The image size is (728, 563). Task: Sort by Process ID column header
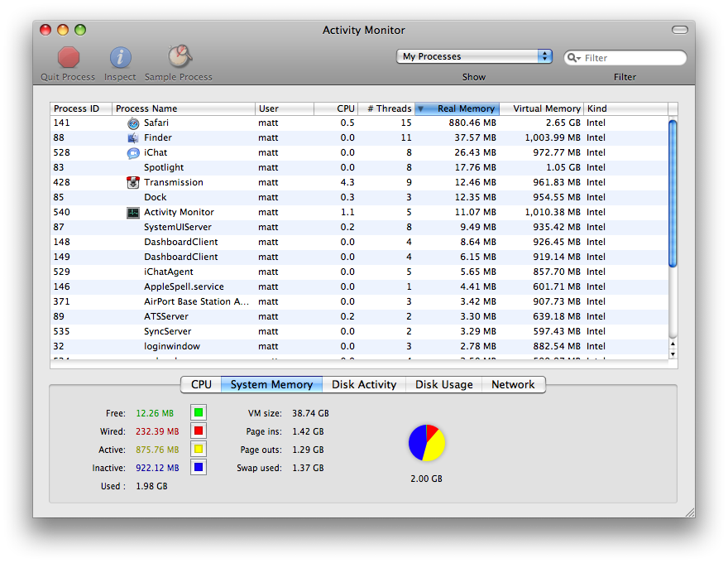(81, 108)
